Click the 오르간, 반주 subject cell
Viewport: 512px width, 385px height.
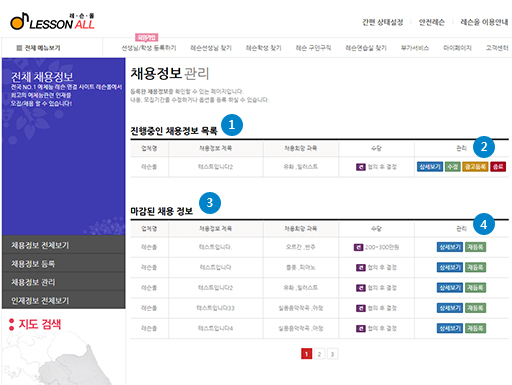[x=301, y=247]
